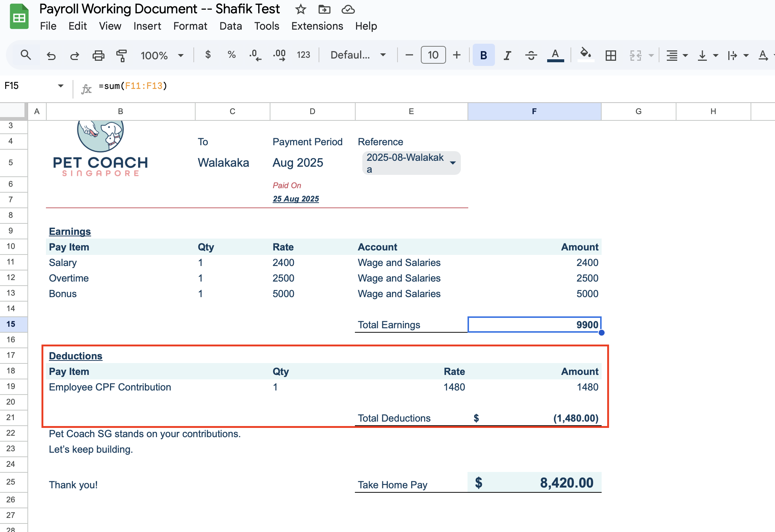Open horizontal align dropdown
Image resolution: width=775 pixels, height=532 pixels.
pos(677,55)
